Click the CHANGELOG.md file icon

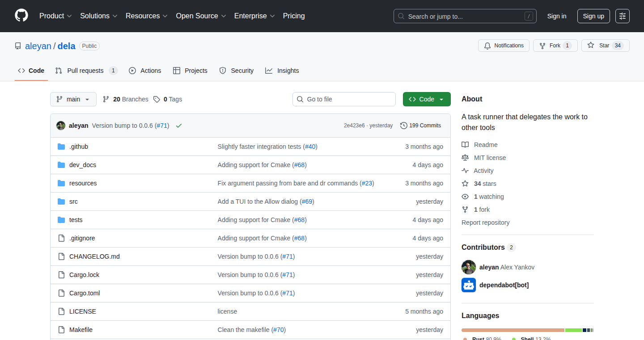tap(61, 256)
